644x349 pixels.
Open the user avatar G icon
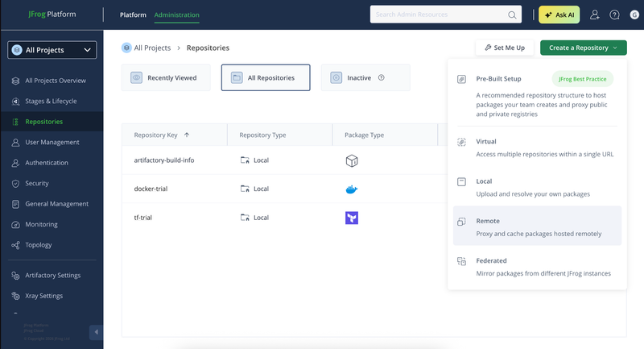633,15
